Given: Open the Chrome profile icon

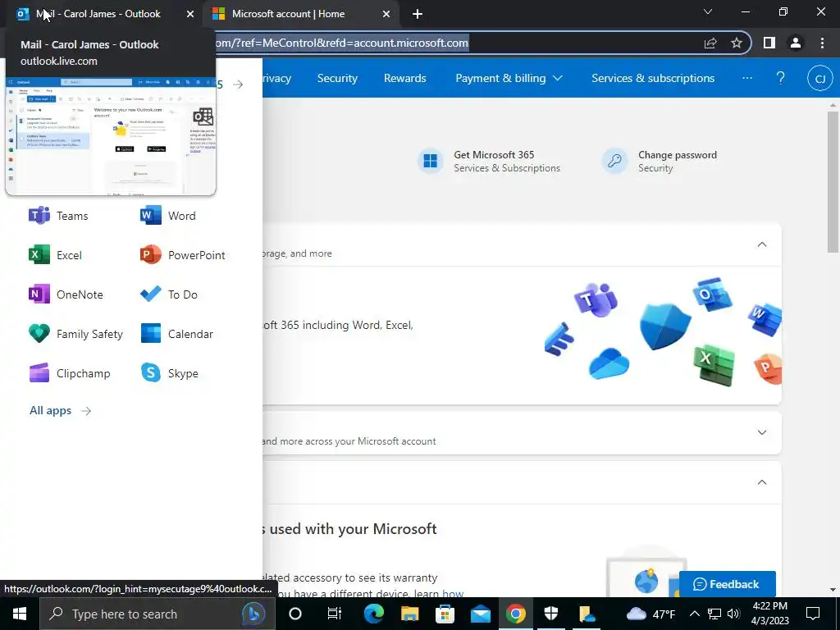Looking at the screenshot, I should (x=796, y=43).
